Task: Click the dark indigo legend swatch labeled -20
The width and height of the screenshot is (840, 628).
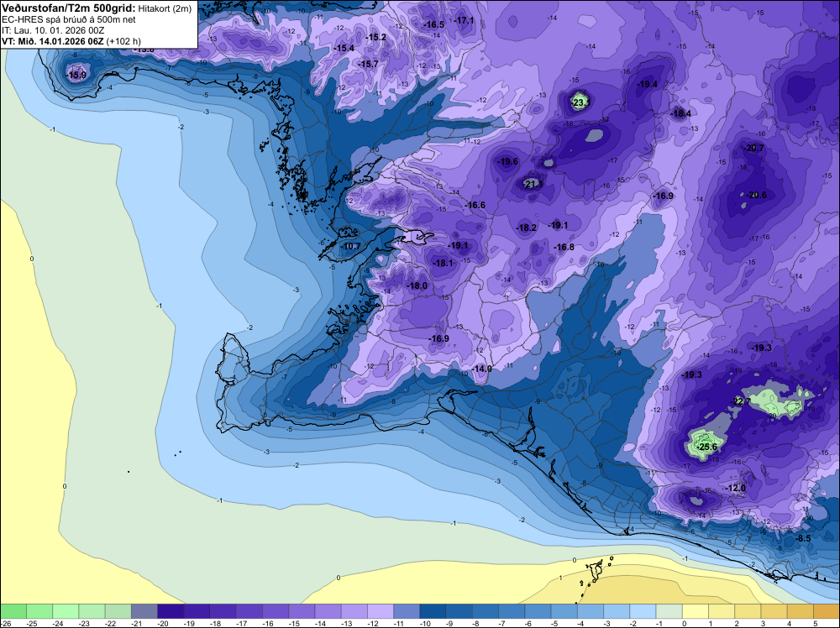Action: click(171, 611)
